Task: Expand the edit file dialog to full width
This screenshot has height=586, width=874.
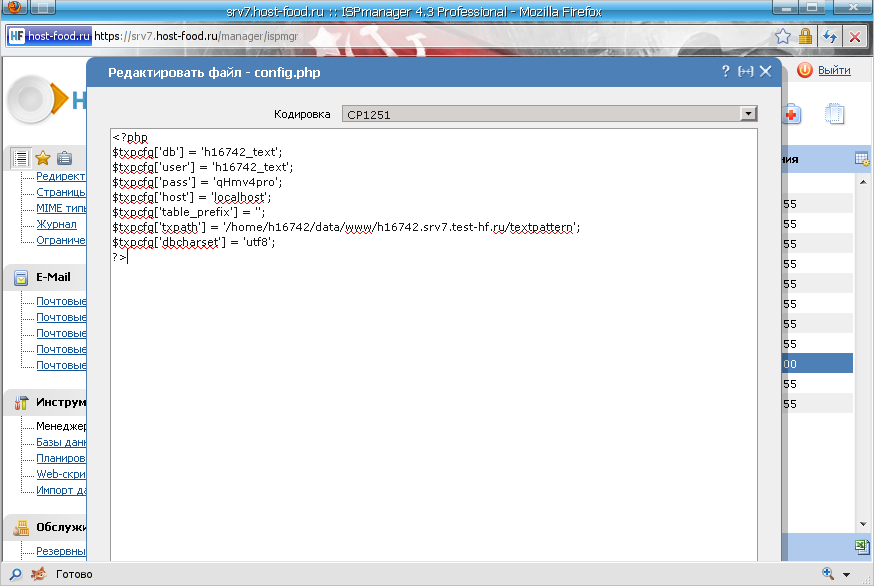Action: [745, 71]
